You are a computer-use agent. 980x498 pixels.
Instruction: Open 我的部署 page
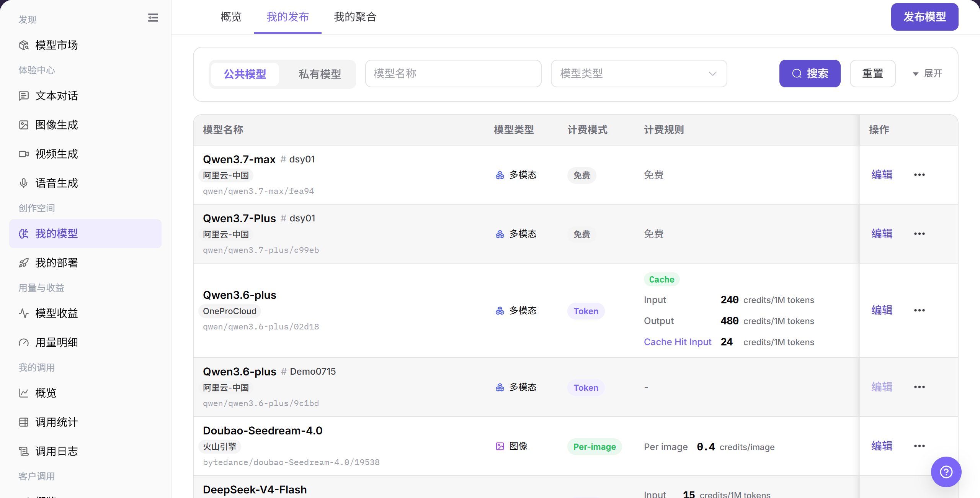85,263
